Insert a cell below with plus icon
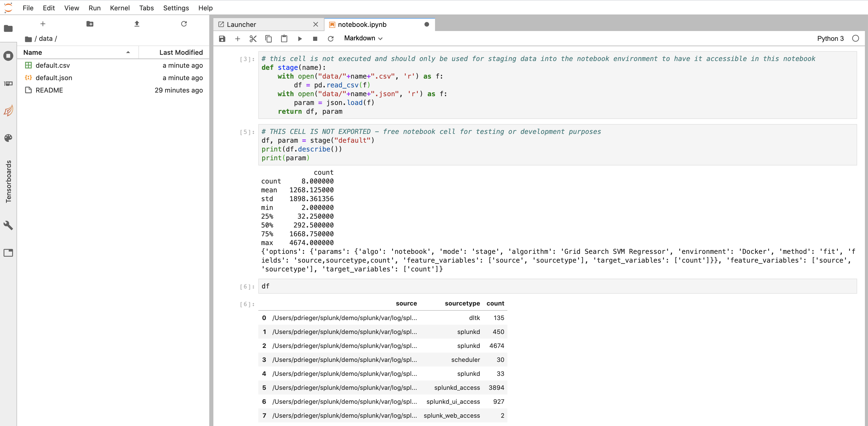 click(x=238, y=39)
